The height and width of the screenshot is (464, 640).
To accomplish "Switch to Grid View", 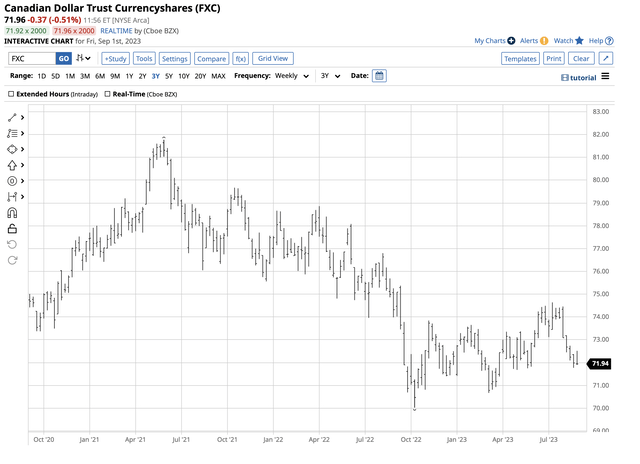I will [273, 58].
